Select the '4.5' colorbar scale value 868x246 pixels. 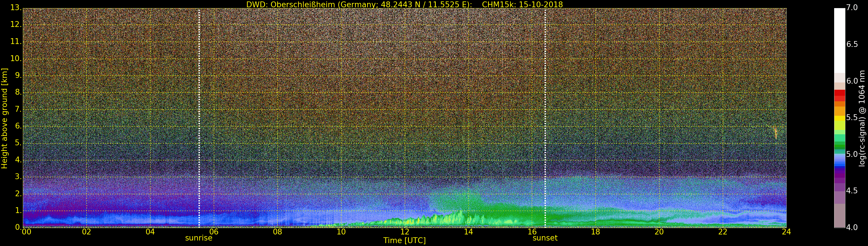click(852, 191)
